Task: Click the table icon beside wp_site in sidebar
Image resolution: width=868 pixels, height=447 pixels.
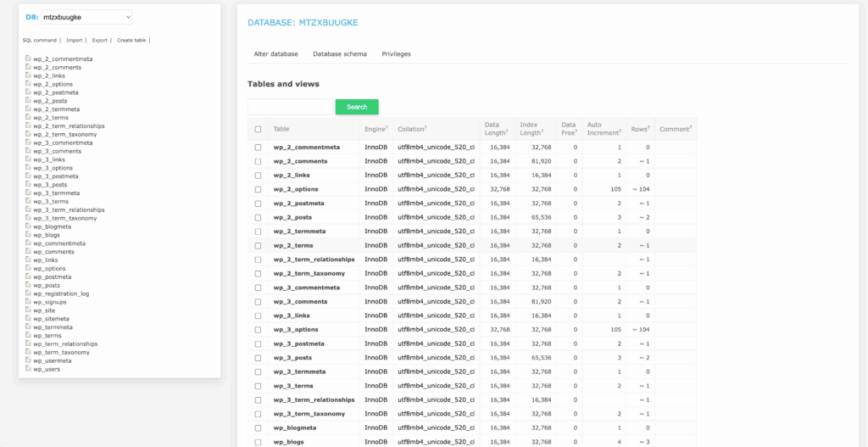Action: (28, 310)
